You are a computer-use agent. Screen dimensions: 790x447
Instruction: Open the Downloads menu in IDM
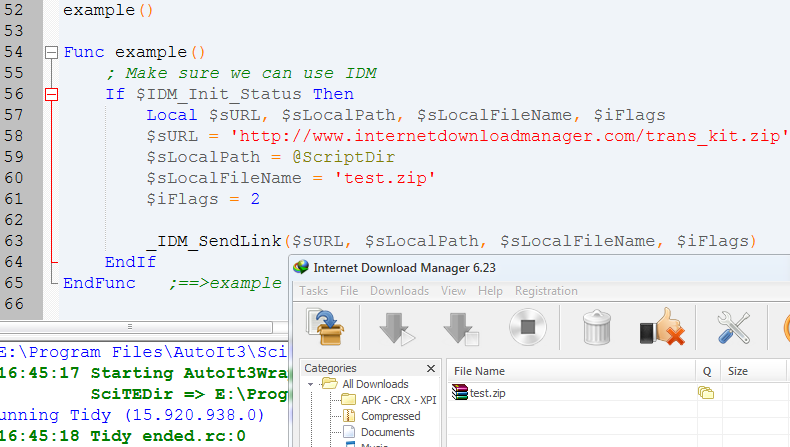[400, 291]
